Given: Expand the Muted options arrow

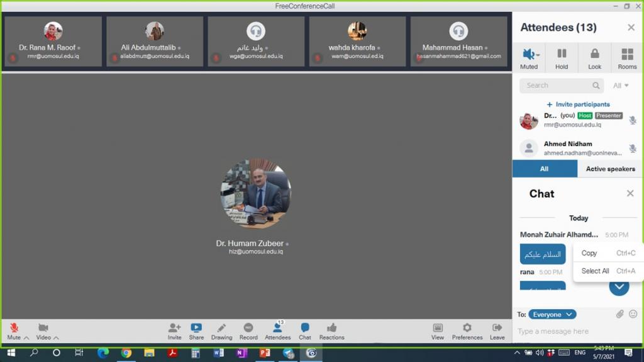Looking at the screenshot, I should (x=538, y=55).
